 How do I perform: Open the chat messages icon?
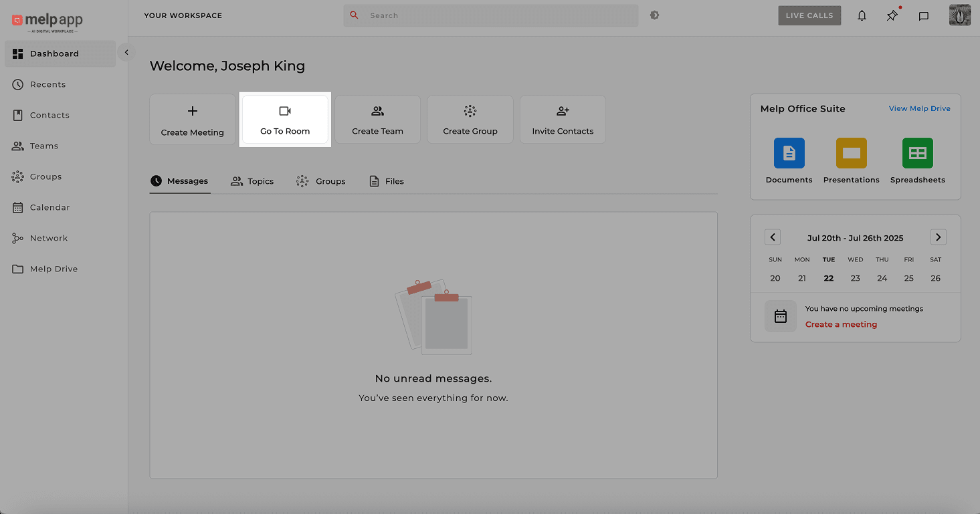point(924,15)
